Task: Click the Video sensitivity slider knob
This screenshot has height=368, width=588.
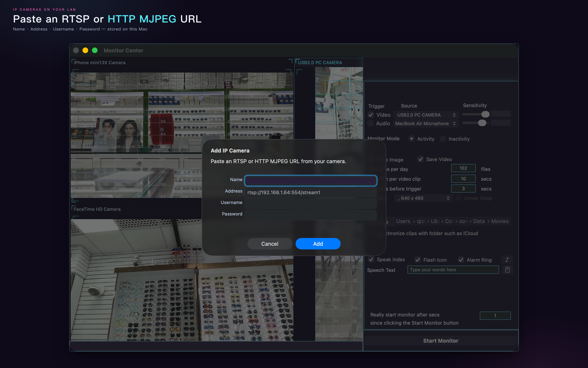Action: click(x=485, y=114)
